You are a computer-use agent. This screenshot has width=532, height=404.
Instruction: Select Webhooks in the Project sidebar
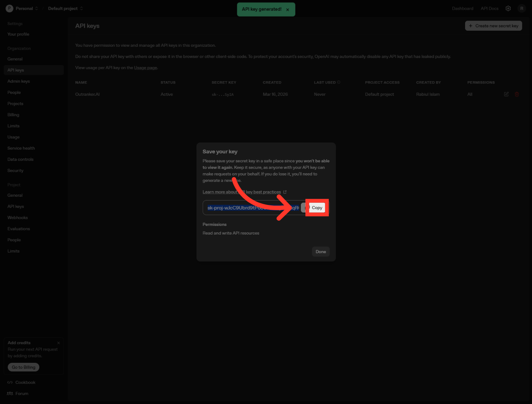coord(18,218)
